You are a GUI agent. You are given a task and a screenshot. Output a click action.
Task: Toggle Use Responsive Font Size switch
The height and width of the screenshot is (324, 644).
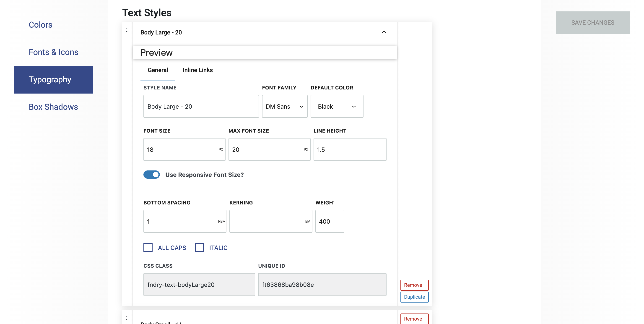point(151,175)
